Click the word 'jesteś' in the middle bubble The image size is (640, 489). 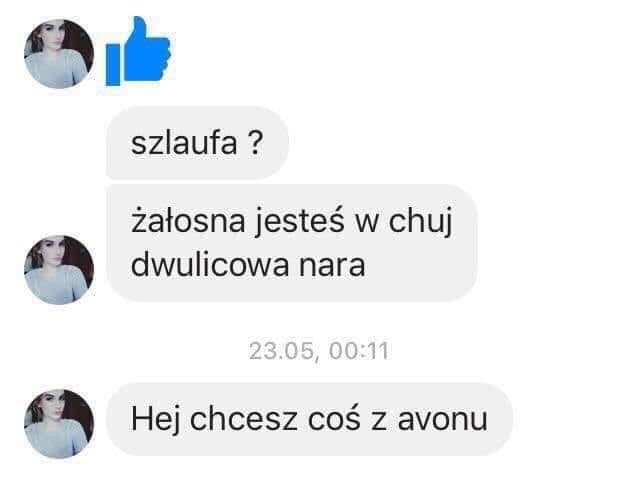pyautogui.click(x=300, y=222)
